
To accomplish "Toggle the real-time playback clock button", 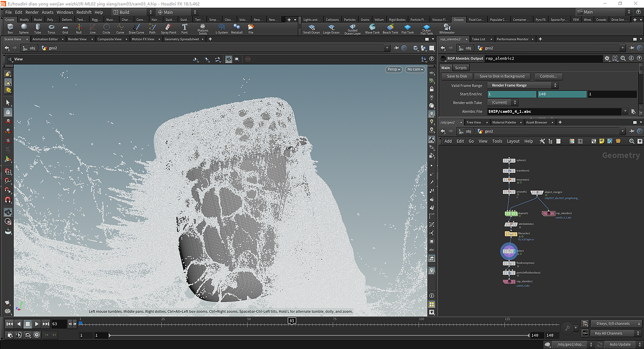I will pos(37,335).
